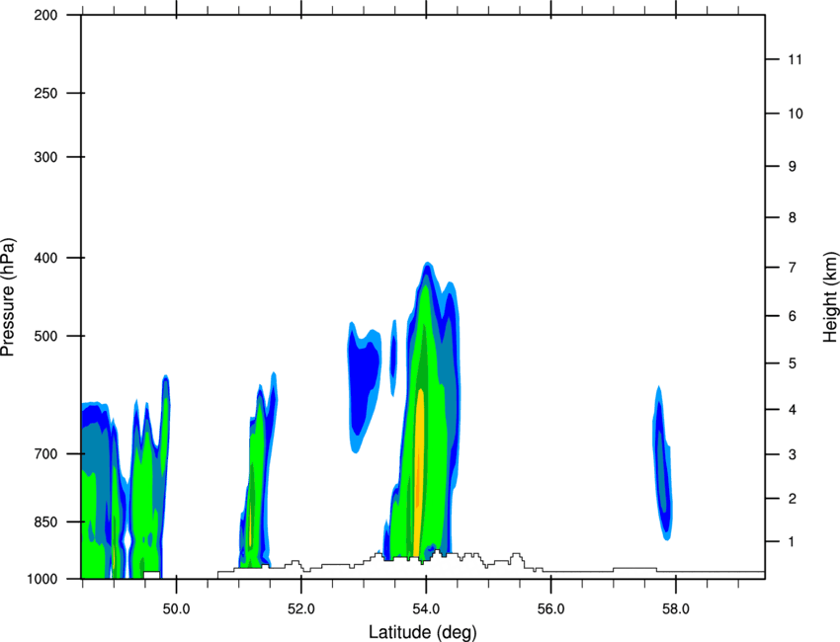
Task: Pick the 5 km height label
Action: [793, 363]
